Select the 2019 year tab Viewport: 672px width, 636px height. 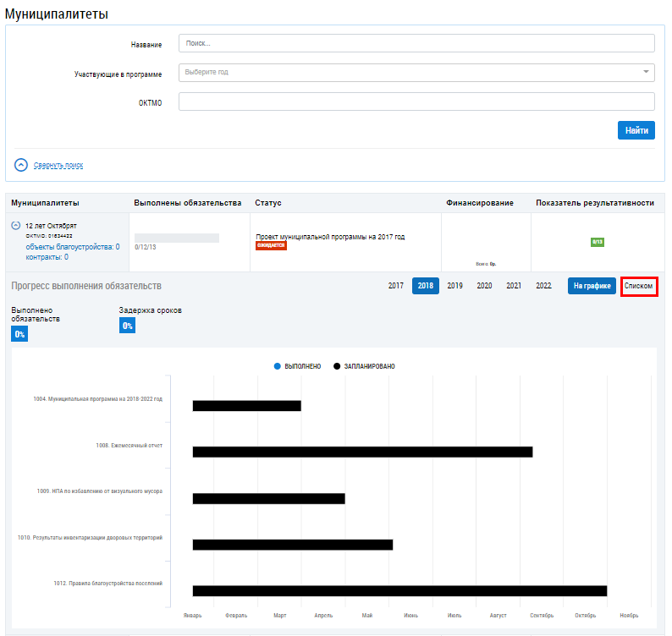point(454,286)
